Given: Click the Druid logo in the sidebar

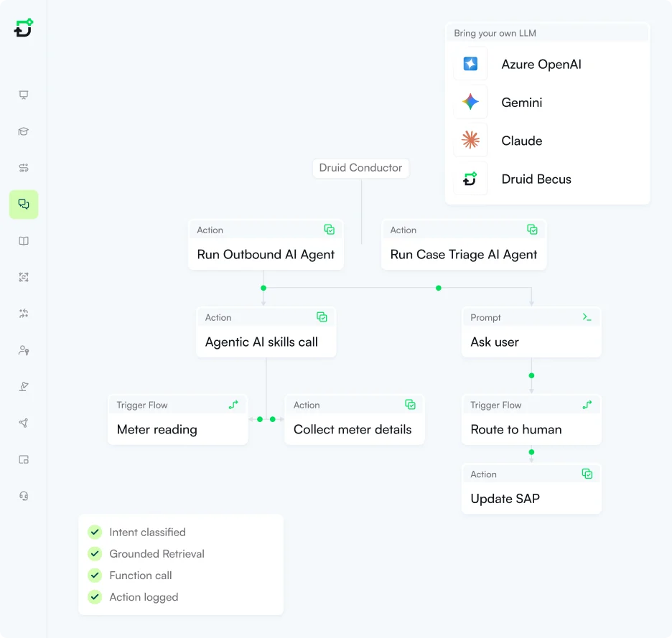Looking at the screenshot, I should pyautogui.click(x=24, y=28).
